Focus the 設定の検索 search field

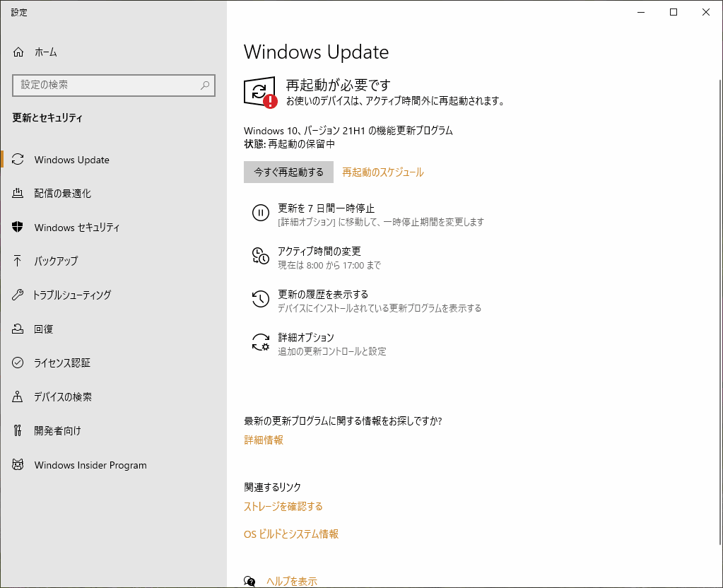tap(113, 86)
